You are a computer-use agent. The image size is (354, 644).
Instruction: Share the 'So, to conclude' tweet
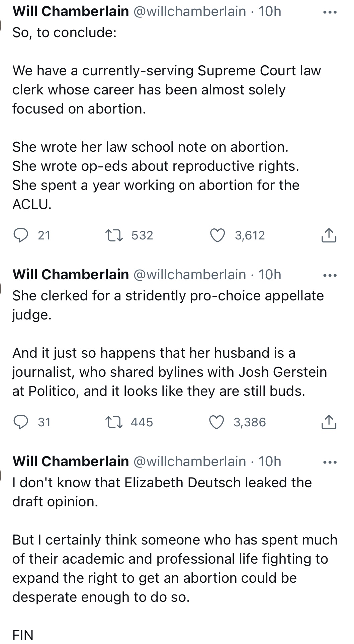pos(329,235)
